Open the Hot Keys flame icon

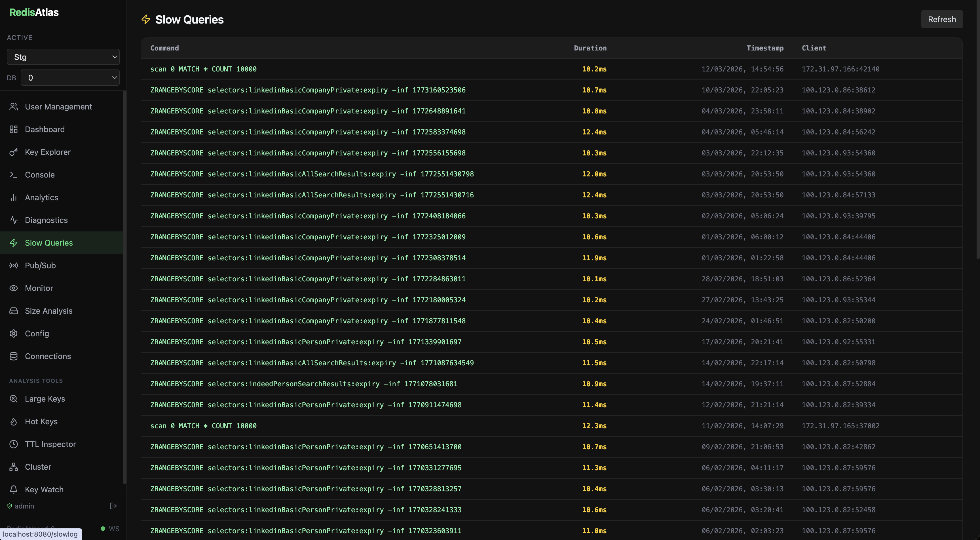(14, 421)
